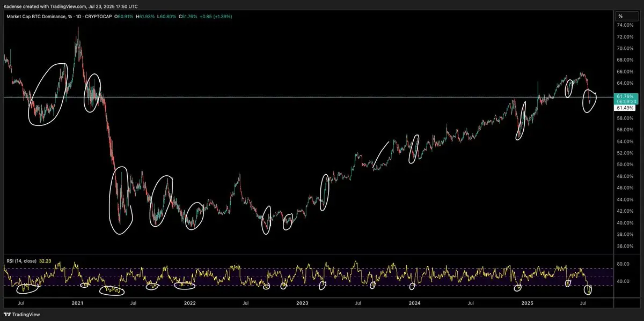
Task: Click the 38.00% price axis label
Action: [626, 235]
